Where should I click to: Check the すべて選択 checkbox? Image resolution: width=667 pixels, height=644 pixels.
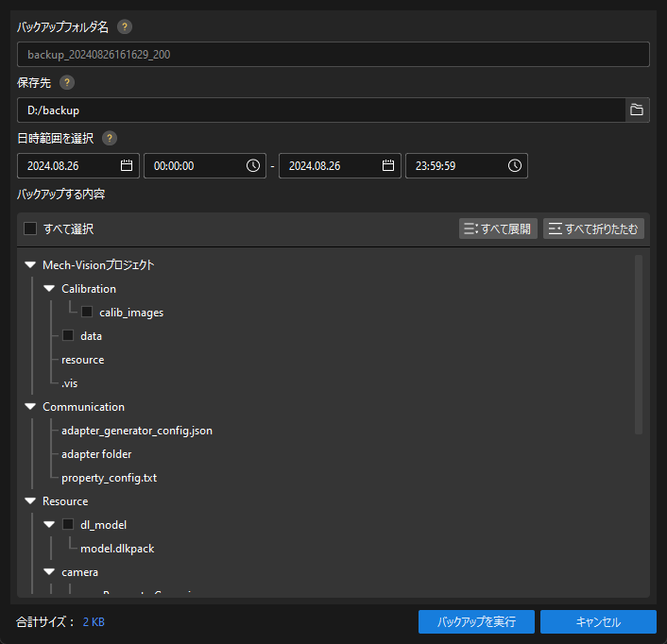(x=30, y=229)
